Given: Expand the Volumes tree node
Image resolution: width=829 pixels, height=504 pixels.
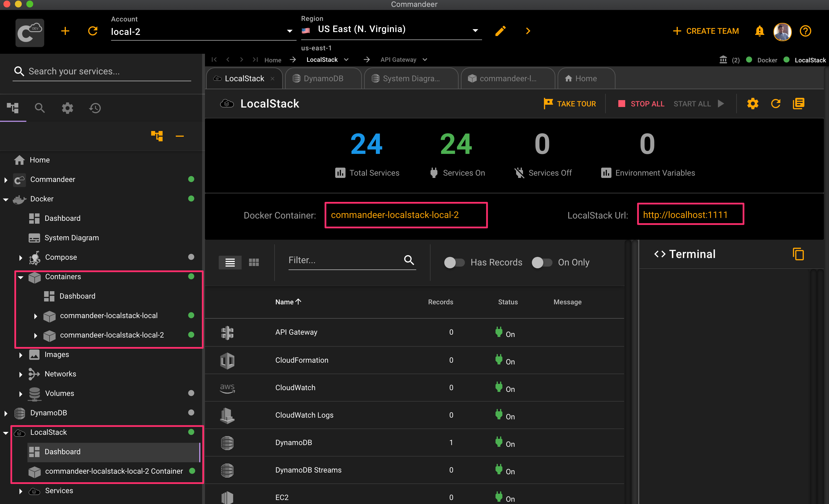Looking at the screenshot, I should (x=21, y=394).
